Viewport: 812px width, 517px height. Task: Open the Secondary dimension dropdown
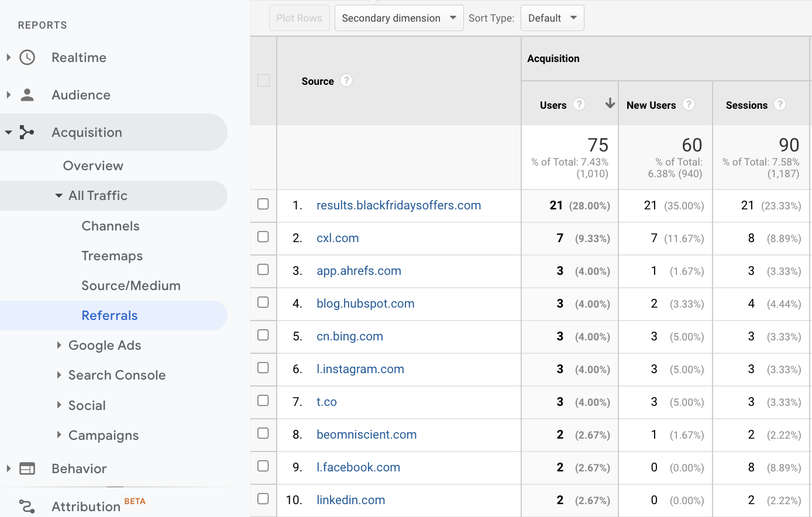tap(398, 18)
